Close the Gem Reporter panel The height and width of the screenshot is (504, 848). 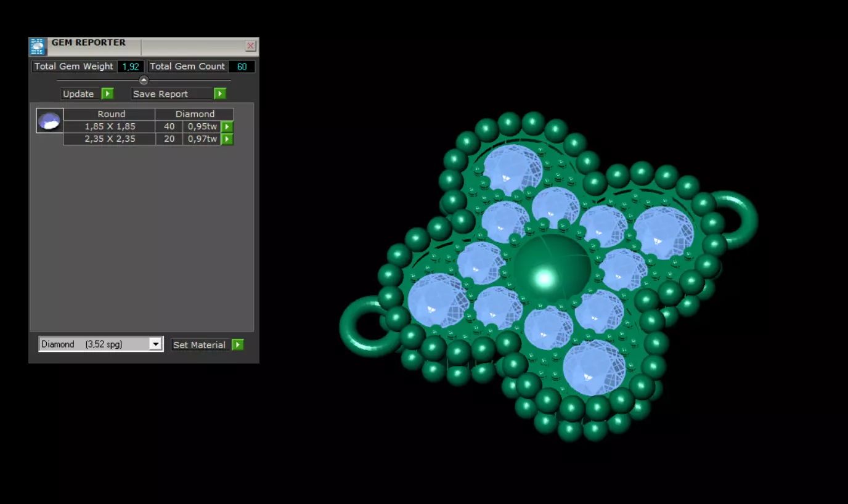pyautogui.click(x=251, y=46)
